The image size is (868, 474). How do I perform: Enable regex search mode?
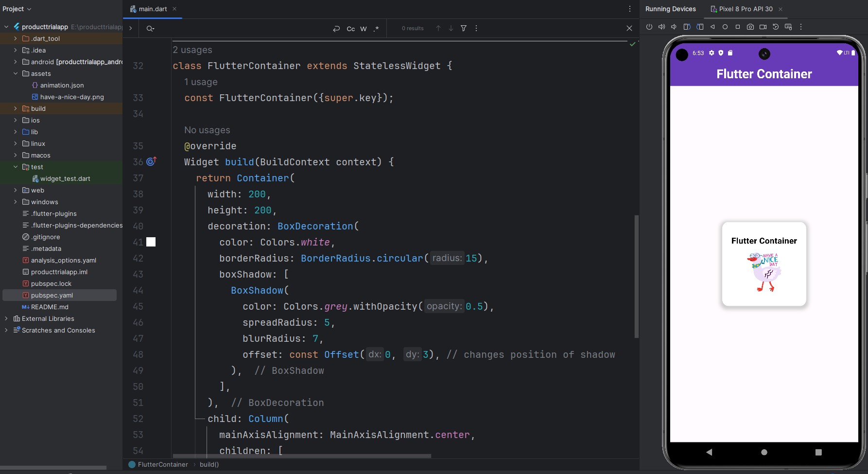(376, 29)
